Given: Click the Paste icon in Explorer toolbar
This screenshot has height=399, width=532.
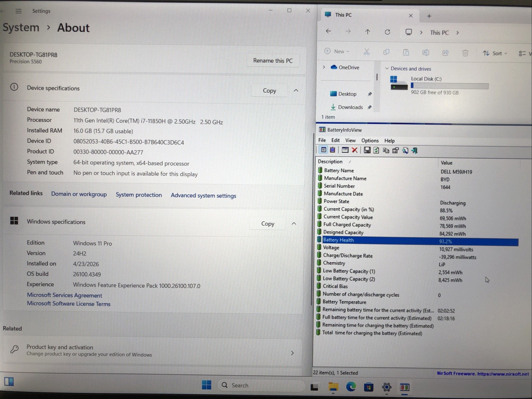Looking at the screenshot, I should point(406,53).
